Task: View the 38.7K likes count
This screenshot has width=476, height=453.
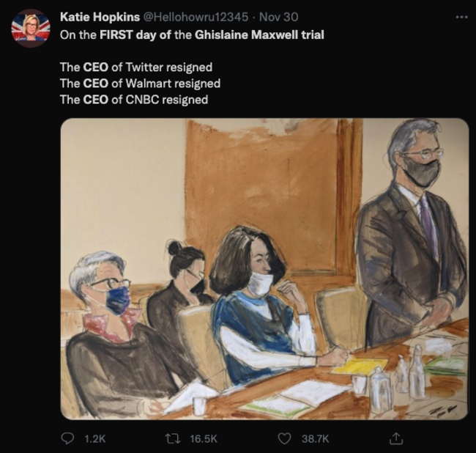Action: click(316, 439)
